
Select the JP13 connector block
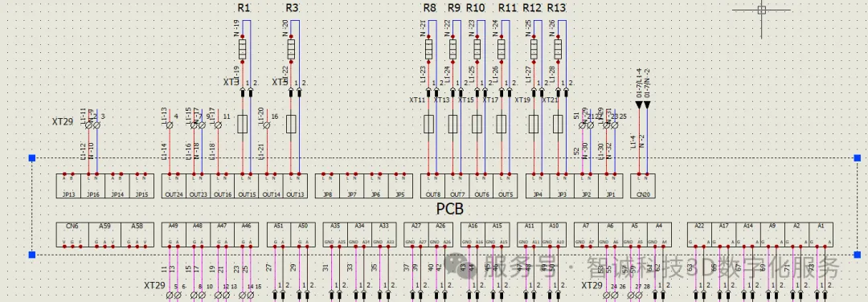[x=68, y=186]
